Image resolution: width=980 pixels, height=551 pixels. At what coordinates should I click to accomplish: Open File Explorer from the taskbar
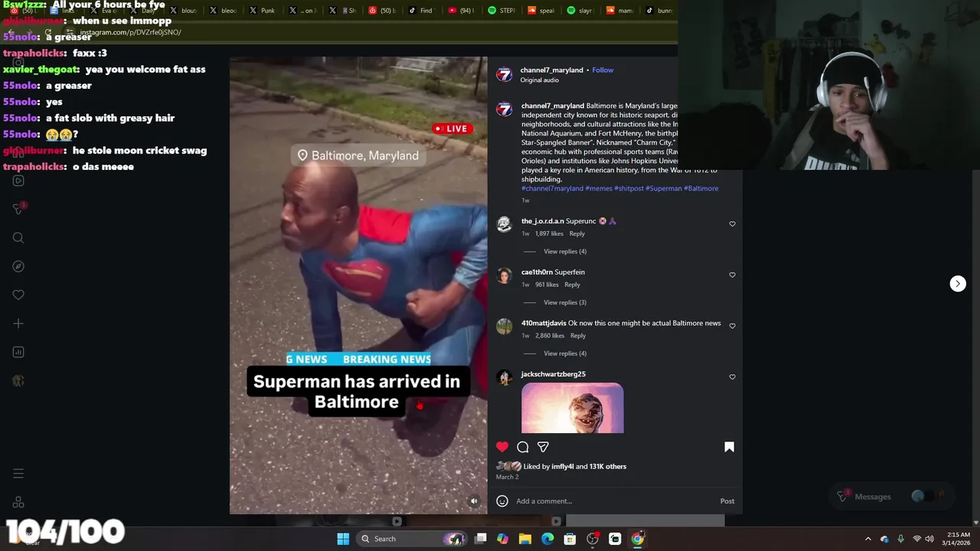click(x=525, y=539)
